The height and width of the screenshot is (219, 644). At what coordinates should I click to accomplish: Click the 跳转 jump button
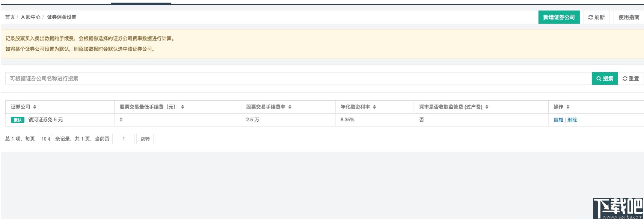click(145, 139)
